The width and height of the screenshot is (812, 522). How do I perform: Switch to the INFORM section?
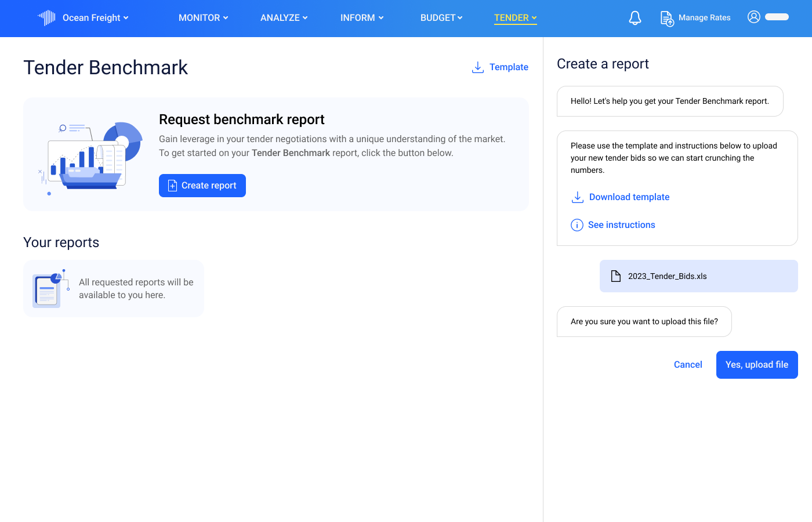pyautogui.click(x=361, y=17)
